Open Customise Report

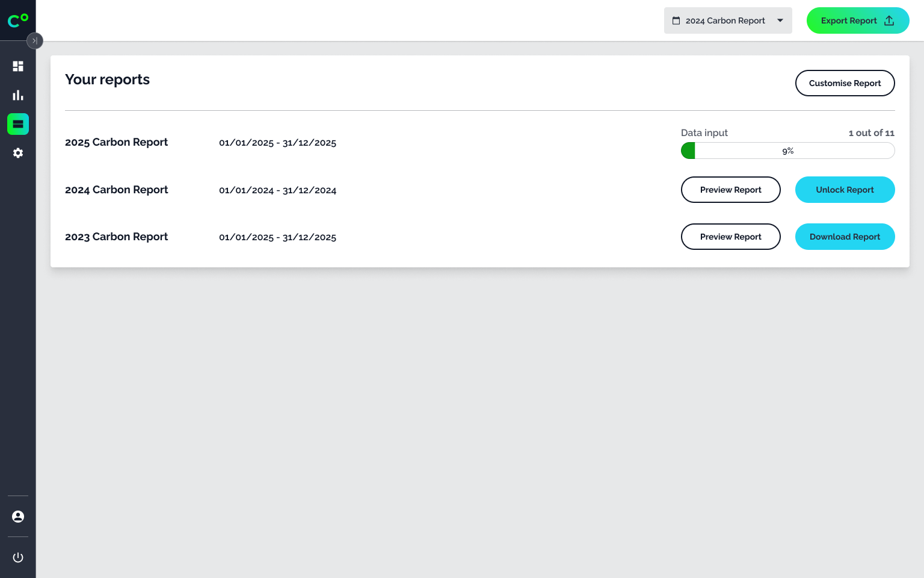click(x=845, y=83)
